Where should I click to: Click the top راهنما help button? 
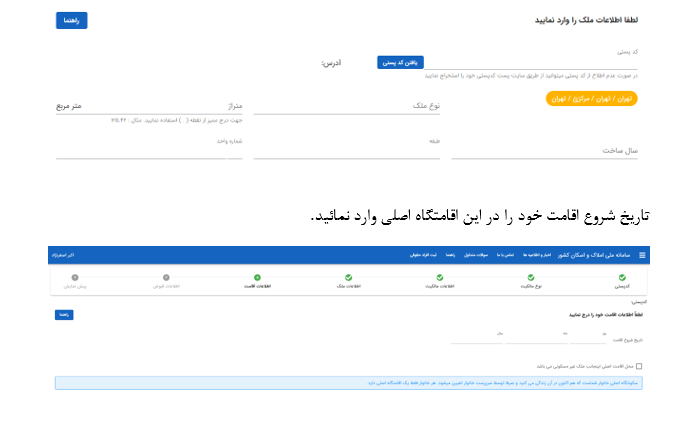(72, 20)
